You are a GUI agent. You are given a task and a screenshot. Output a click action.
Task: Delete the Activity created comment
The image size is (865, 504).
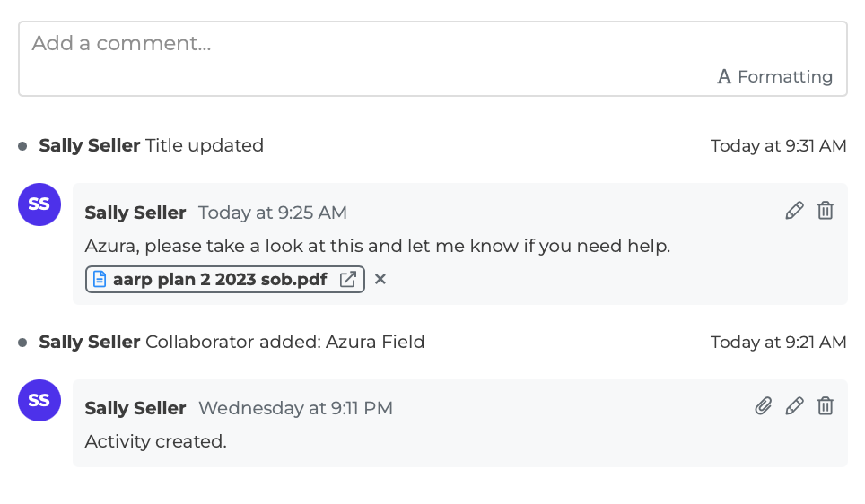[826, 406]
